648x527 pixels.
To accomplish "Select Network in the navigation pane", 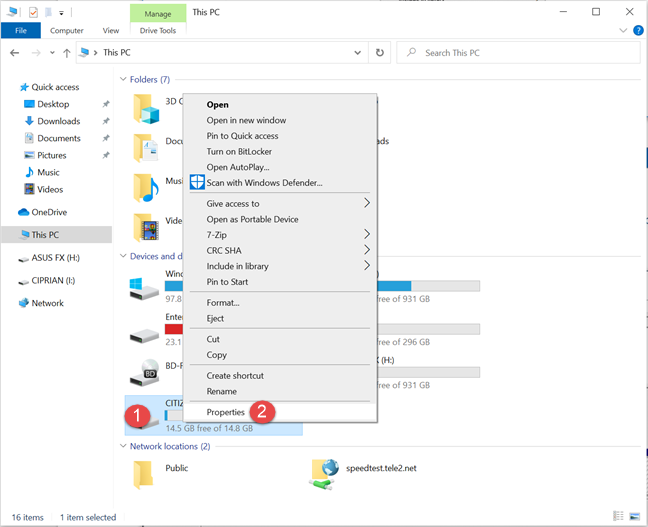I will point(47,303).
